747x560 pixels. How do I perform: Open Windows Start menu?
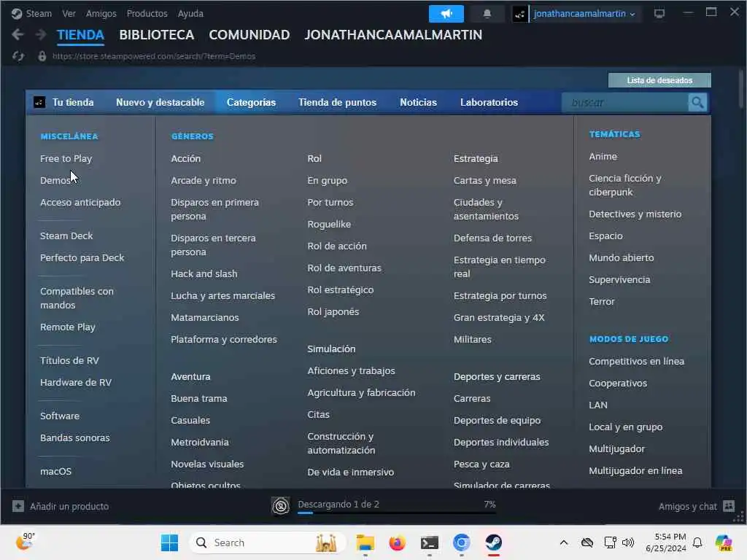169,542
